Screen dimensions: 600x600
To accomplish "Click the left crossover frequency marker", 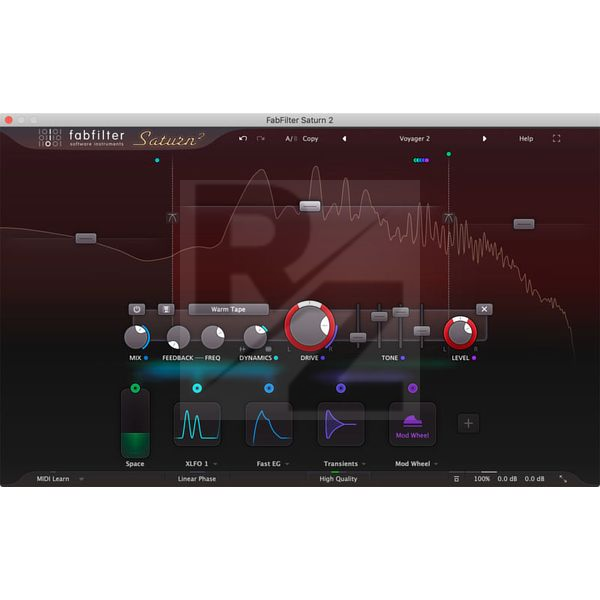I will [172, 218].
